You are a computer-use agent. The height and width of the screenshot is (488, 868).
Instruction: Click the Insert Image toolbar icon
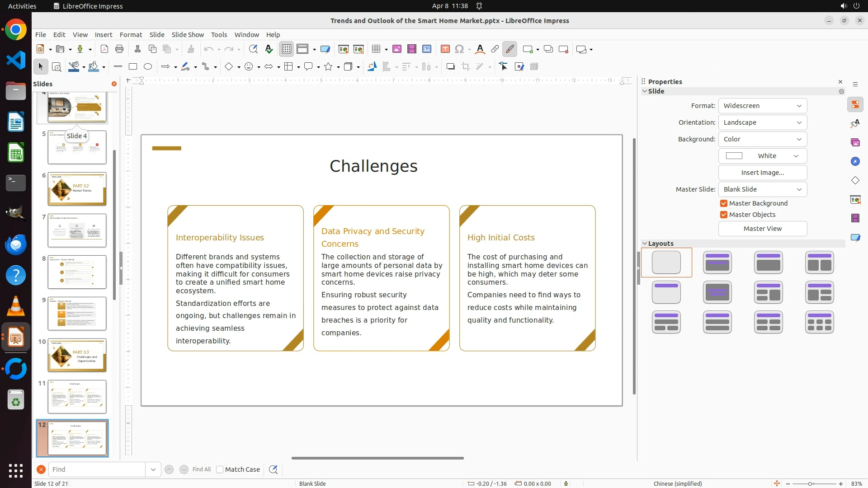point(397,49)
